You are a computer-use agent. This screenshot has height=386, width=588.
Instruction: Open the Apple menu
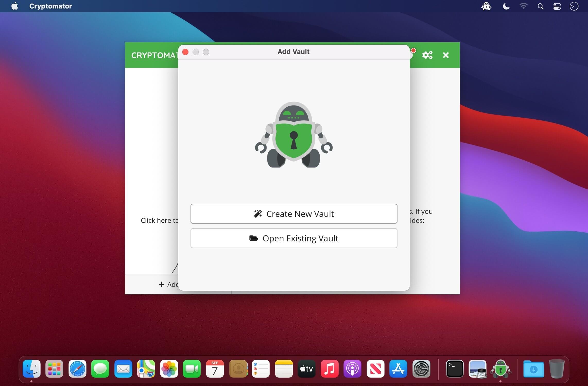[x=15, y=6]
